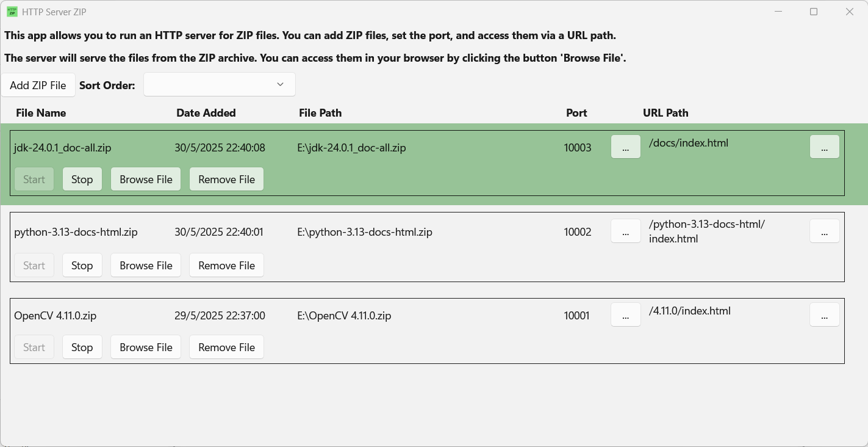The width and height of the screenshot is (868, 447).
Task: Browse files for python-3.13-docs-html.zip
Action: pos(145,265)
